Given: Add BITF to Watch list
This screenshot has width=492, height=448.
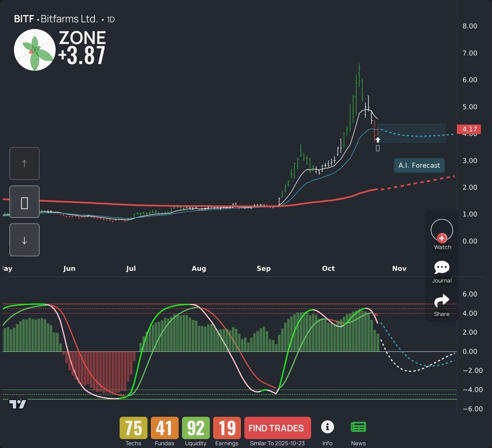Looking at the screenshot, I should [442, 234].
